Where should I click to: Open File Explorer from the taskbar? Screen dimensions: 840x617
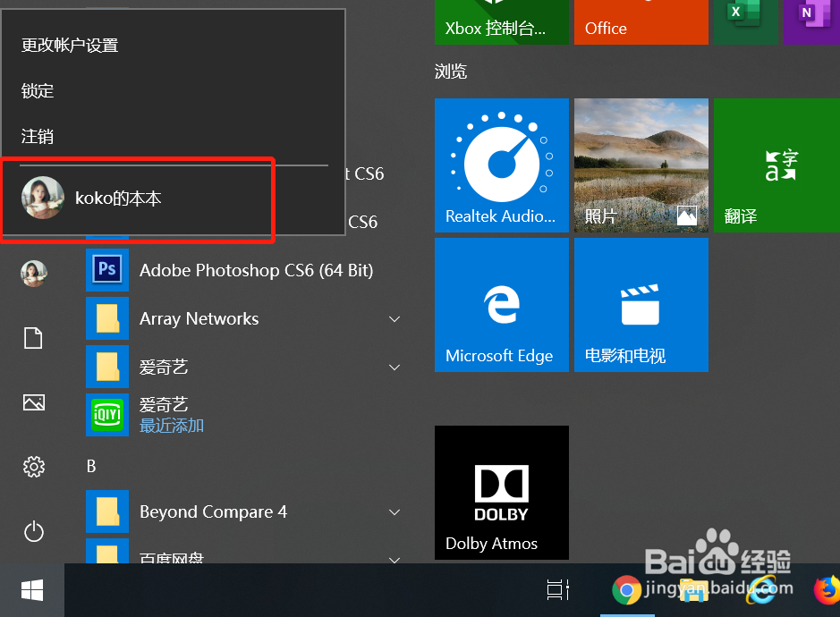(694, 590)
